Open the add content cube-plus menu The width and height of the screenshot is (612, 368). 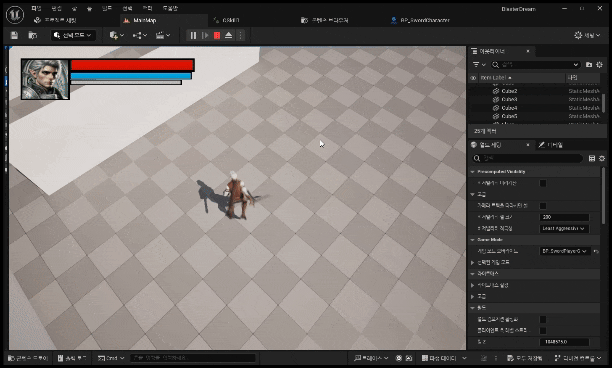click(116, 36)
